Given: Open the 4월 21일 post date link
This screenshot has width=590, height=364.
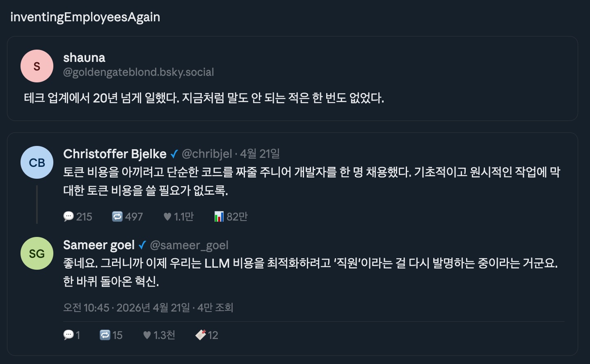Looking at the screenshot, I should (260, 154).
